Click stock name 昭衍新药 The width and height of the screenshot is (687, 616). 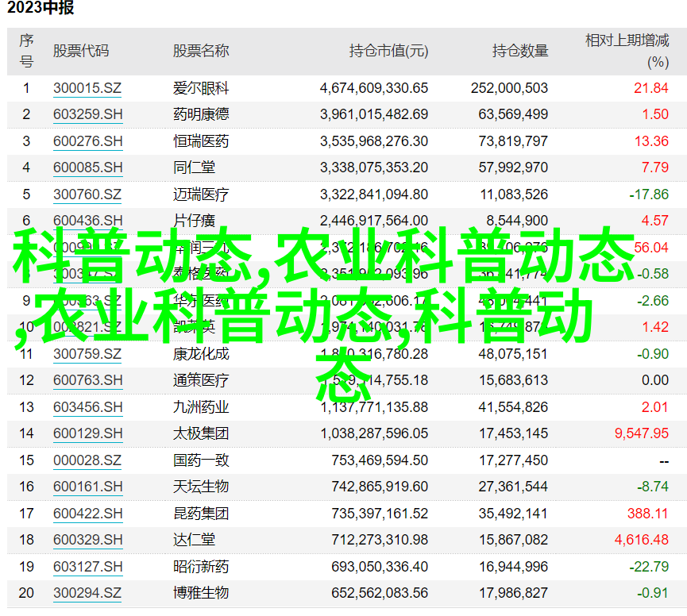(x=201, y=567)
